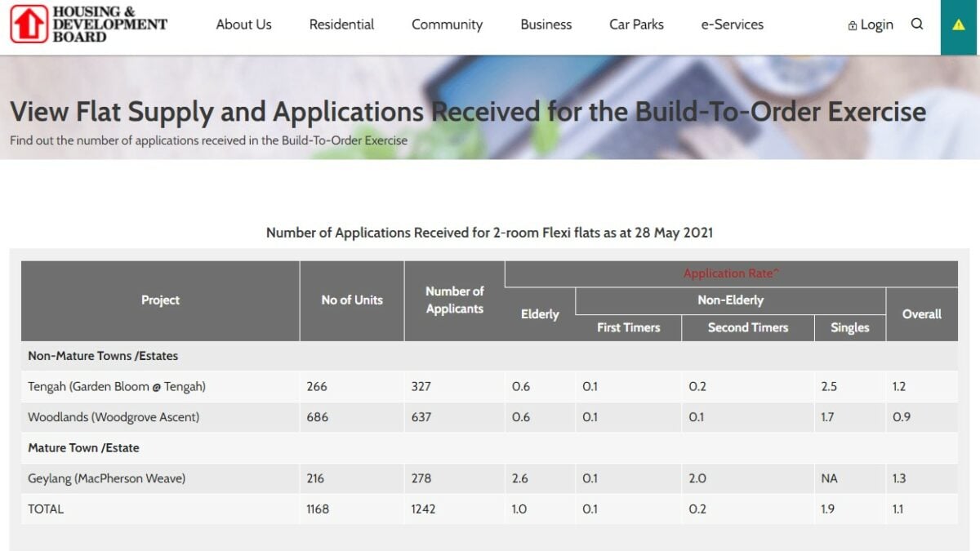Click Elderly rate 2.6 for Geylang
The height and width of the screenshot is (551, 980).
pos(520,478)
